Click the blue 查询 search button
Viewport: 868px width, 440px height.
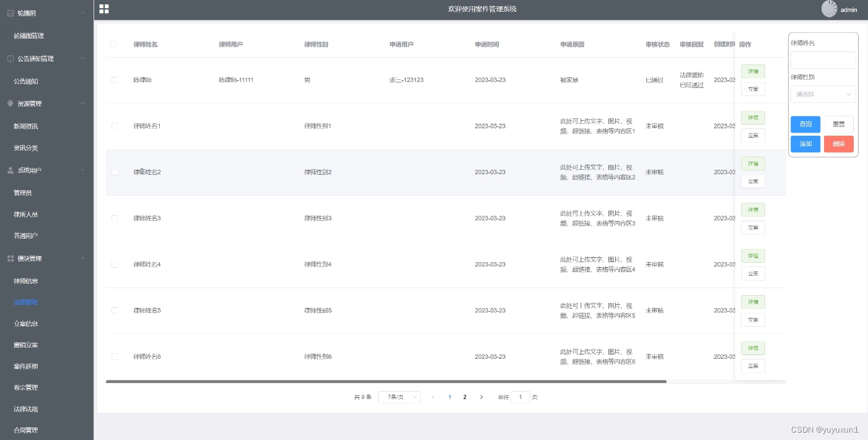(x=805, y=124)
